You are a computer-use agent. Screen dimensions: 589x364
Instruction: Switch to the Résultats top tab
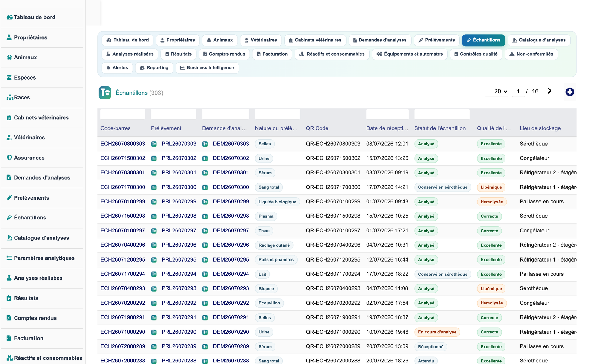point(178,54)
